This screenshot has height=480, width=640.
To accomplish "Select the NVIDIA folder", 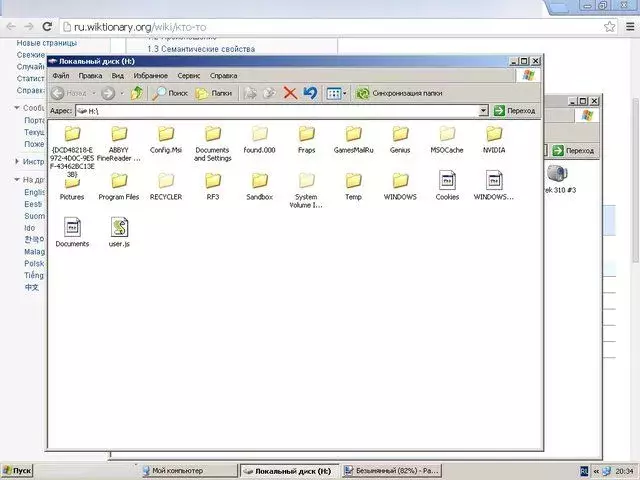I will (x=494, y=140).
